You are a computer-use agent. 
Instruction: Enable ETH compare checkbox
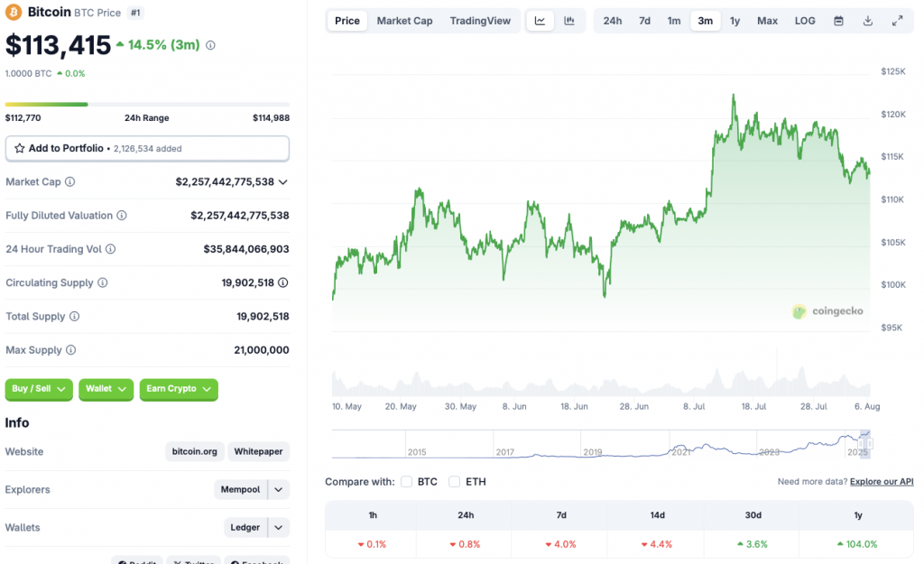point(455,482)
